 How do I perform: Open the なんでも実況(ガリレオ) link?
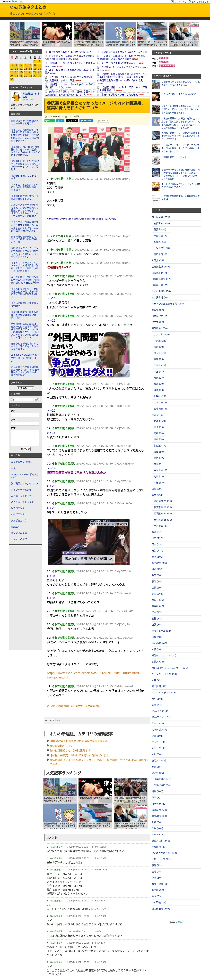23,462
